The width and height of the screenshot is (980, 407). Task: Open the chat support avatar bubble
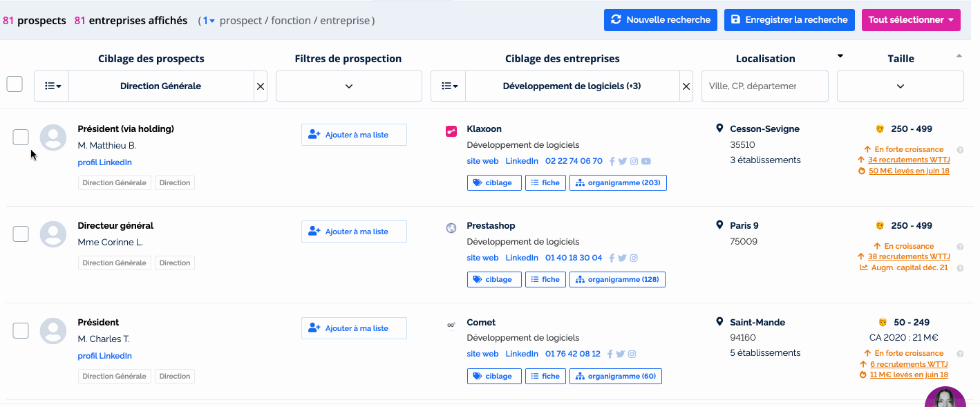(945, 397)
